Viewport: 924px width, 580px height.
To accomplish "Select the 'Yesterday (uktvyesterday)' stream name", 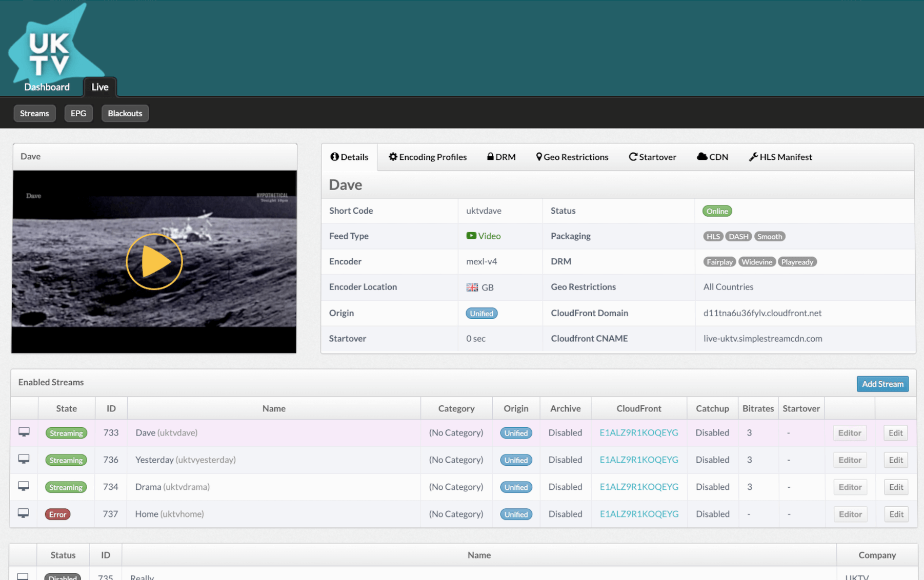I will (x=186, y=460).
